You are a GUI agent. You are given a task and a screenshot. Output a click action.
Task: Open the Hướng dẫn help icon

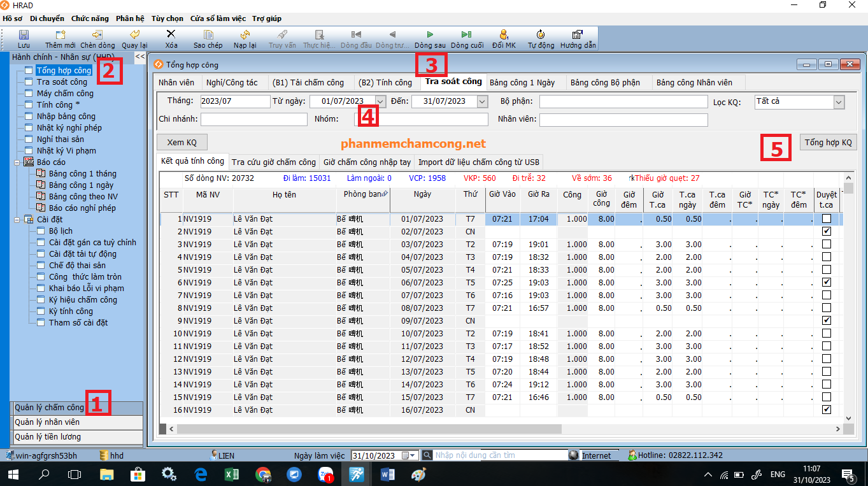coord(578,35)
